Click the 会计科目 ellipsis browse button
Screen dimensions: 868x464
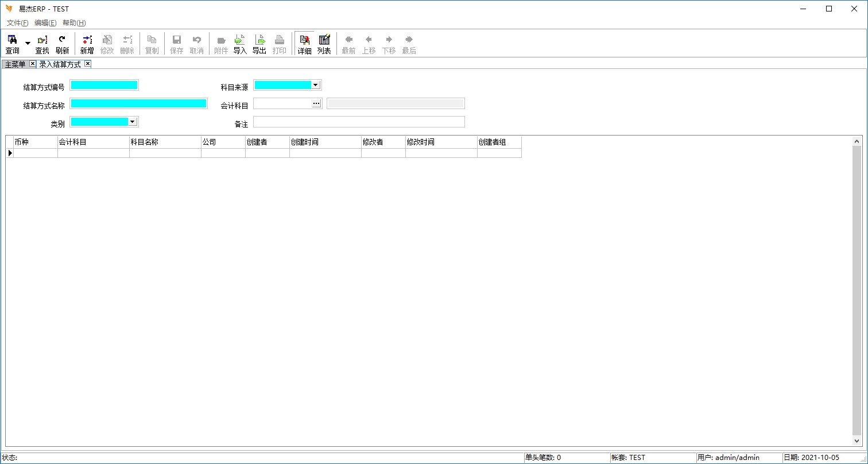click(x=316, y=103)
